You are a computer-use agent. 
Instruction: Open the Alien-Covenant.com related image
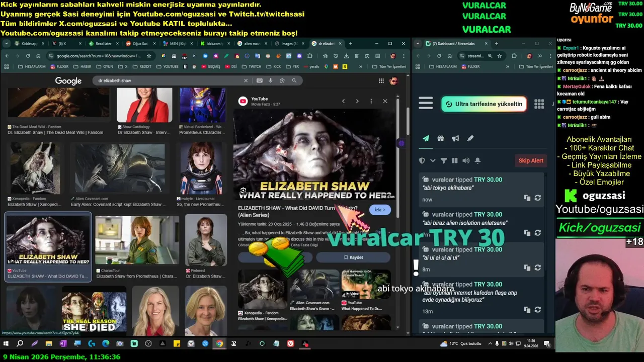click(x=314, y=284)
